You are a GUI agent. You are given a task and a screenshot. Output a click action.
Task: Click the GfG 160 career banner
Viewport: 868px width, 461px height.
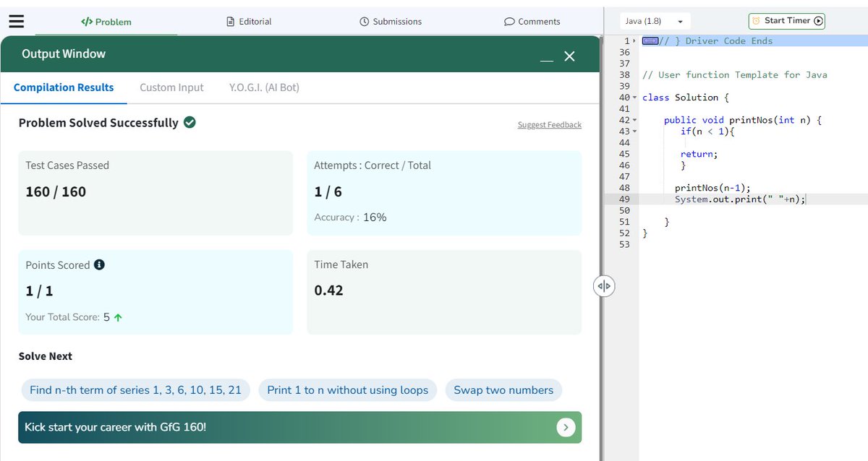point(299,427)
